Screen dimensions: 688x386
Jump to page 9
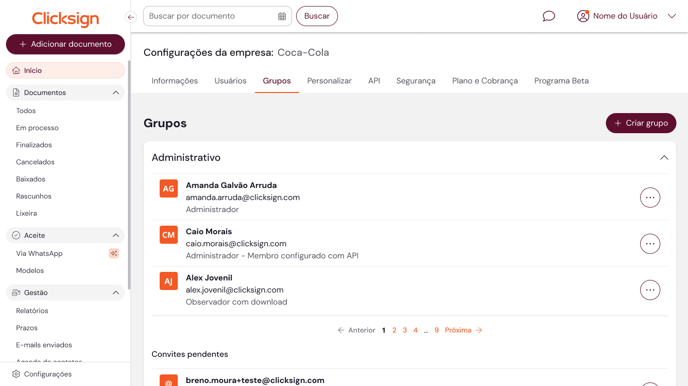(x=437, y=330)
